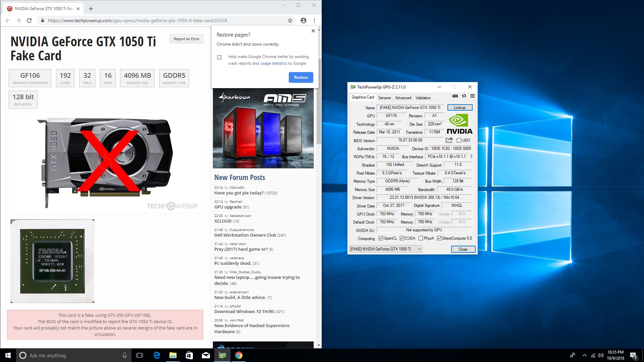Viewport: 644px width, 362px height.
Task: Toggle the DirectCompute 5.0 checkbox
Action: 439,238
